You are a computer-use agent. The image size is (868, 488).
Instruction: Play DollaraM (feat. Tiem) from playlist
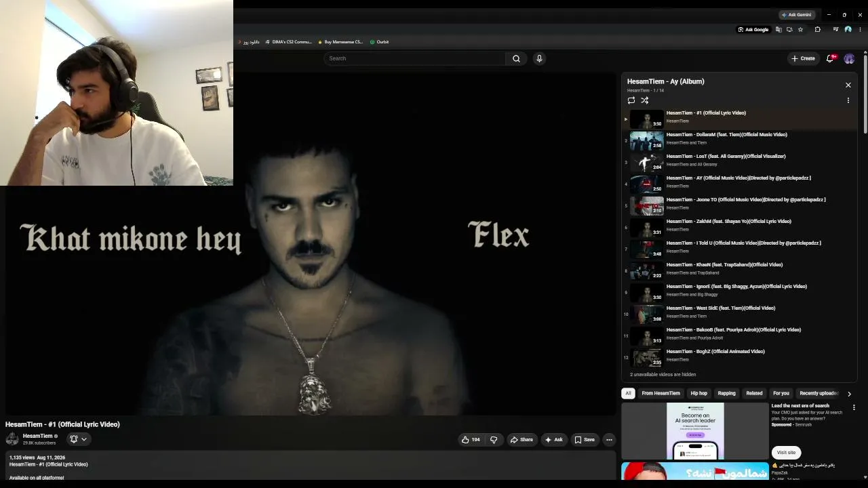point(741,140)
